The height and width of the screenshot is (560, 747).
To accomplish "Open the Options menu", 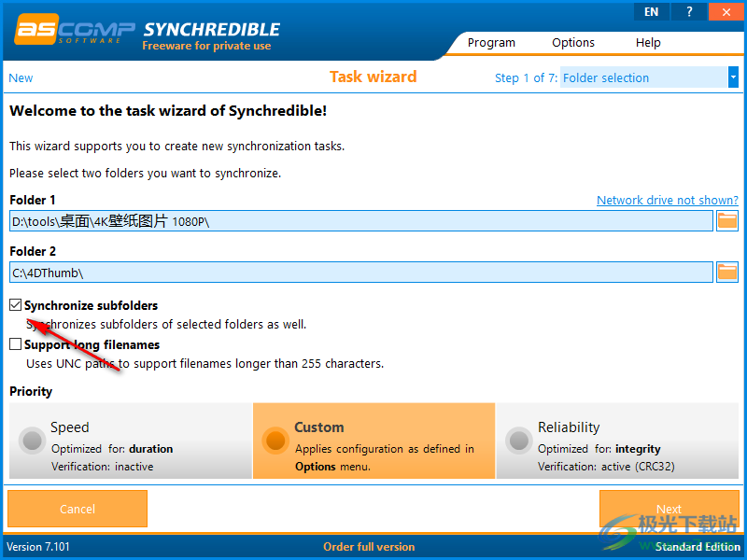I will 572,42.
